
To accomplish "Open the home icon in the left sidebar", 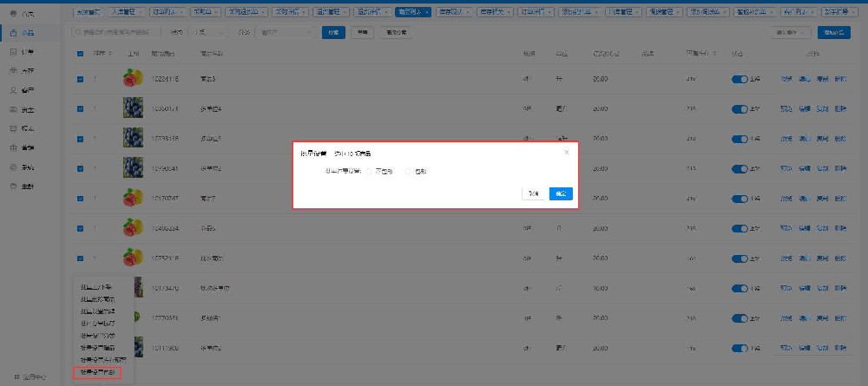I will point(13,13).
